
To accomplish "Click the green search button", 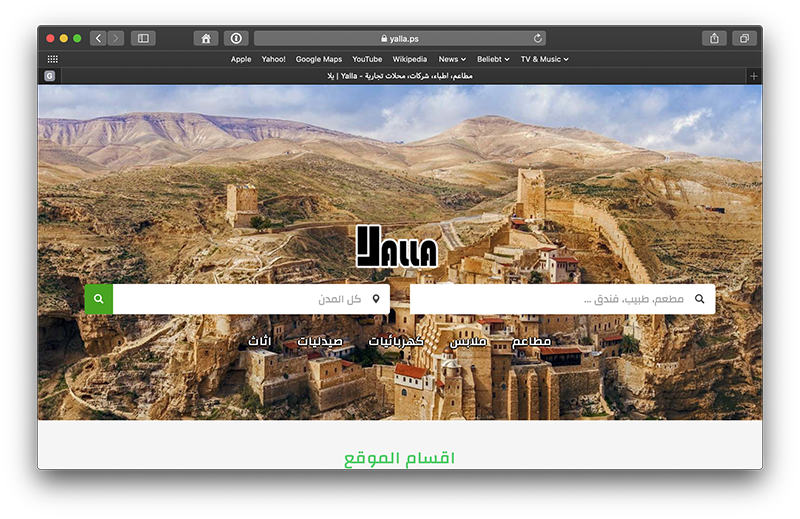I will pos(99,299).
